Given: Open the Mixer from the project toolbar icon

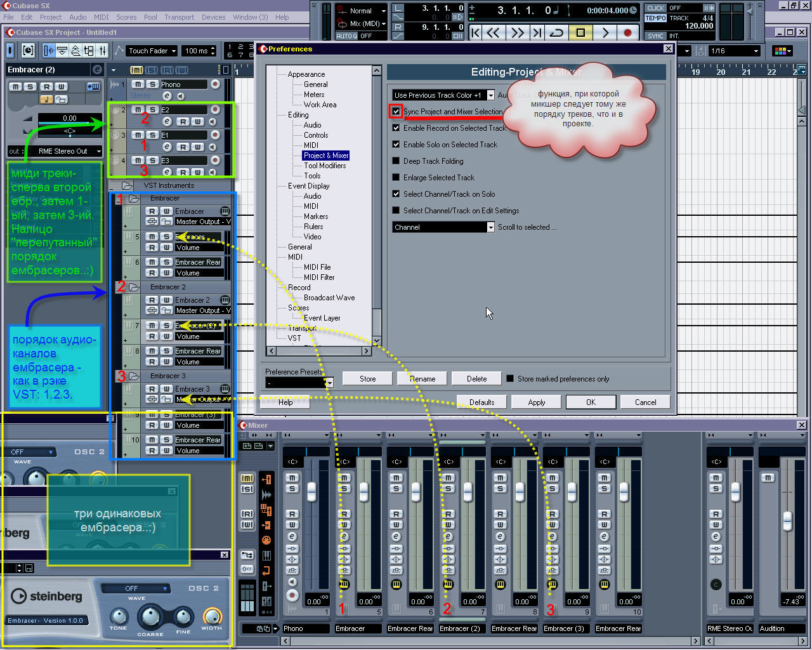Looking at the screenshot, I should click(x=102, y=50).
